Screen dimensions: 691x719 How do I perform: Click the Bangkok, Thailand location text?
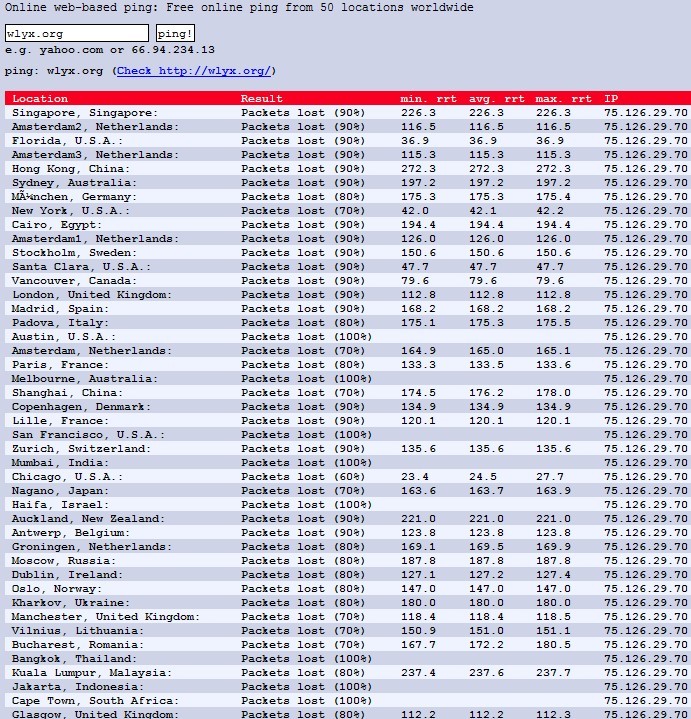(x=74, y=658)
